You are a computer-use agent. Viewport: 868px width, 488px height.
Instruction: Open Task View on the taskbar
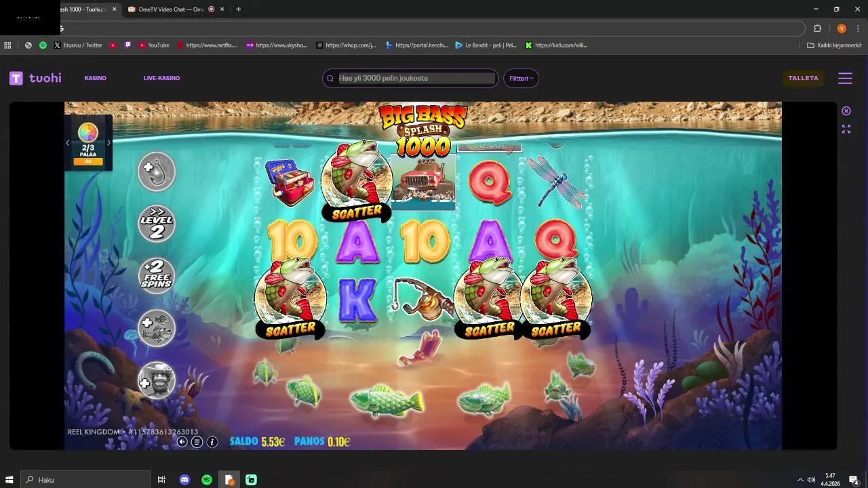(x=161, y=480)
